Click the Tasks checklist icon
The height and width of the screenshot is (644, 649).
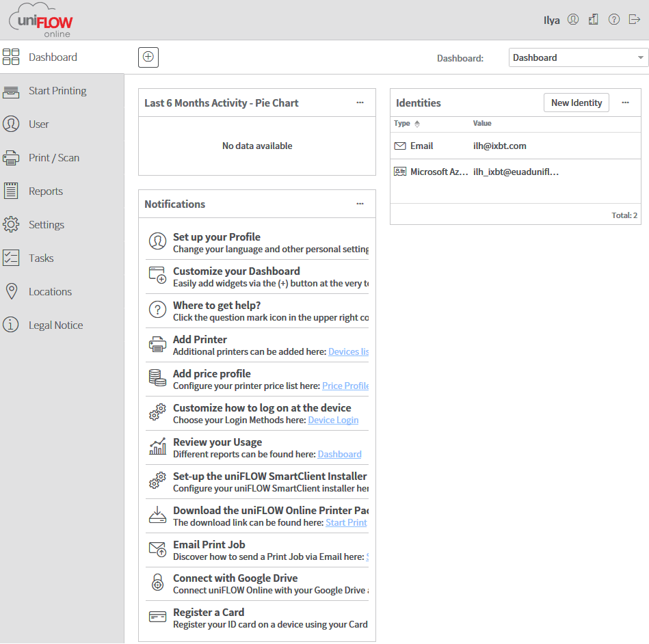tap(11, 258)
